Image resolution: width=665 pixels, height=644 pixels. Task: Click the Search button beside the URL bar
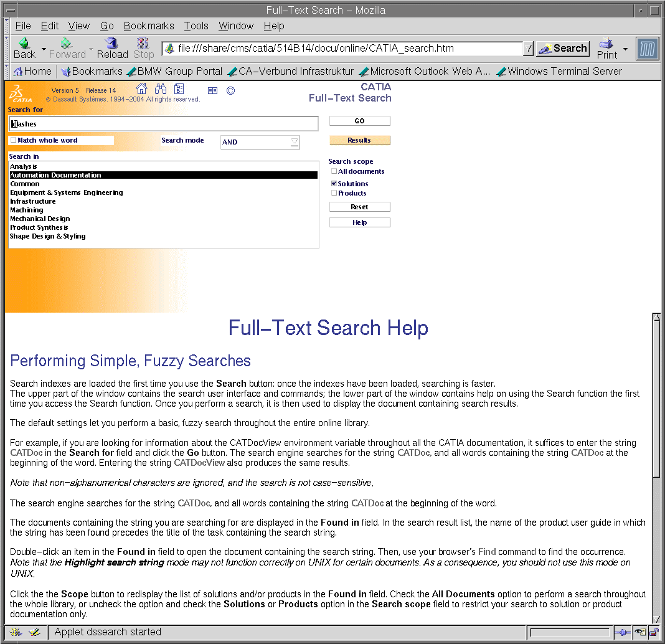pos(563,49)
